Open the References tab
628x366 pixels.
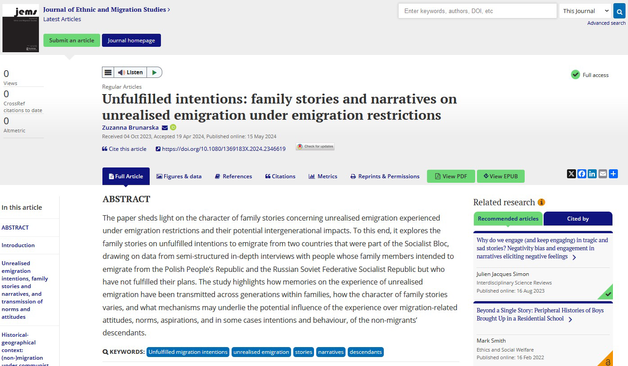click(x=233, y=176)
